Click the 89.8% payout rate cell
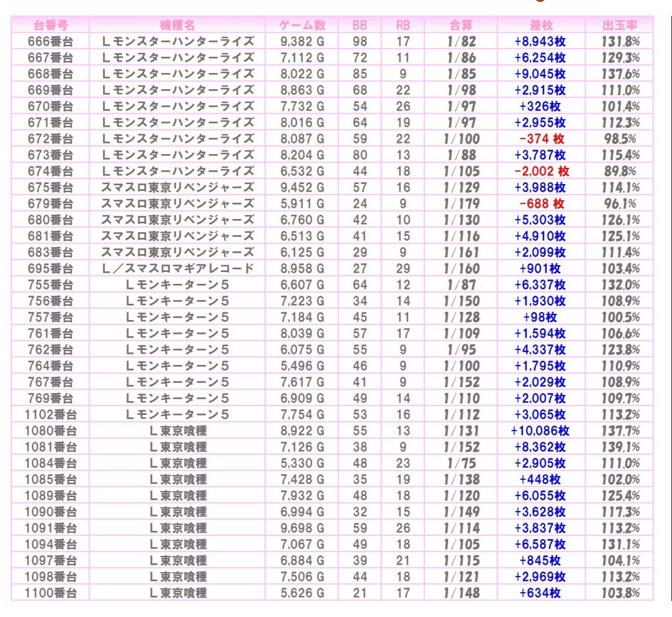Screen dimensions: 672x617 (x=620, y=171)
